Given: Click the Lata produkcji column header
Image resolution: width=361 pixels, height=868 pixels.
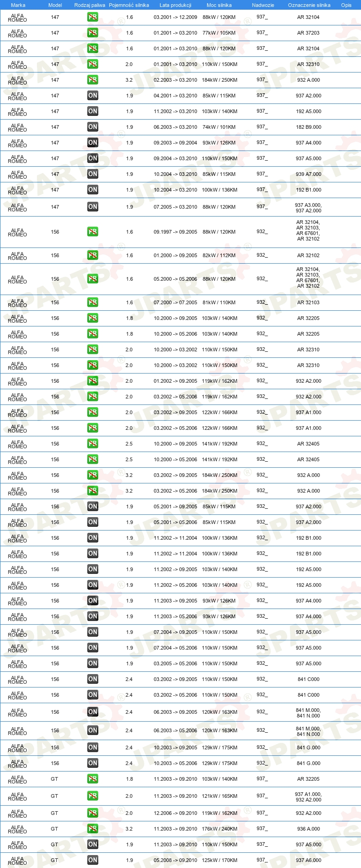Looking at the screenshot, I should coord(175,5).
